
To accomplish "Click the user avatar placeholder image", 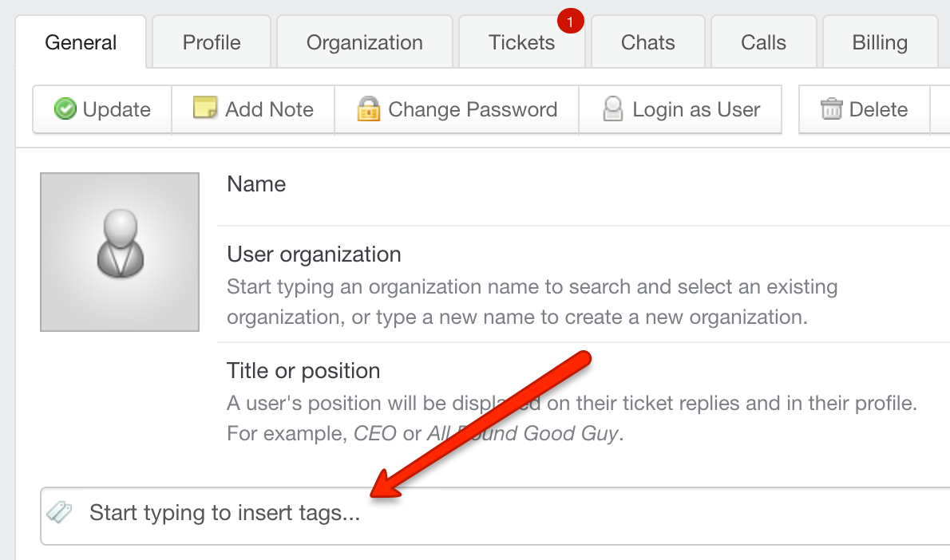I will [x=120, y=252].
